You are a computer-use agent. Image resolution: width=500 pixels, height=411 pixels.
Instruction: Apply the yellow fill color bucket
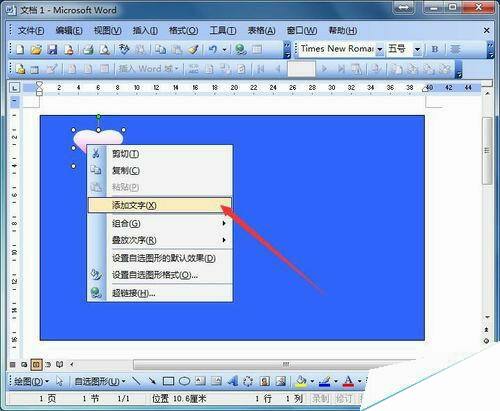tap(301, 381)
